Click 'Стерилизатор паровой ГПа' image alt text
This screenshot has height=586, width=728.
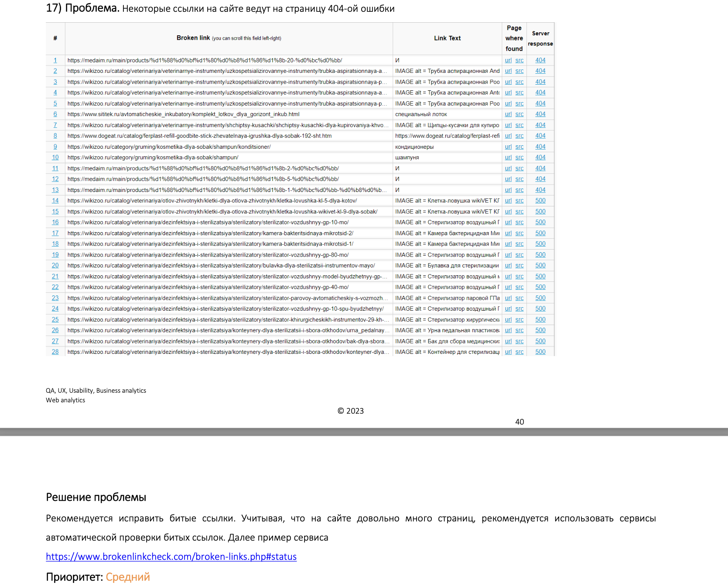447,298
